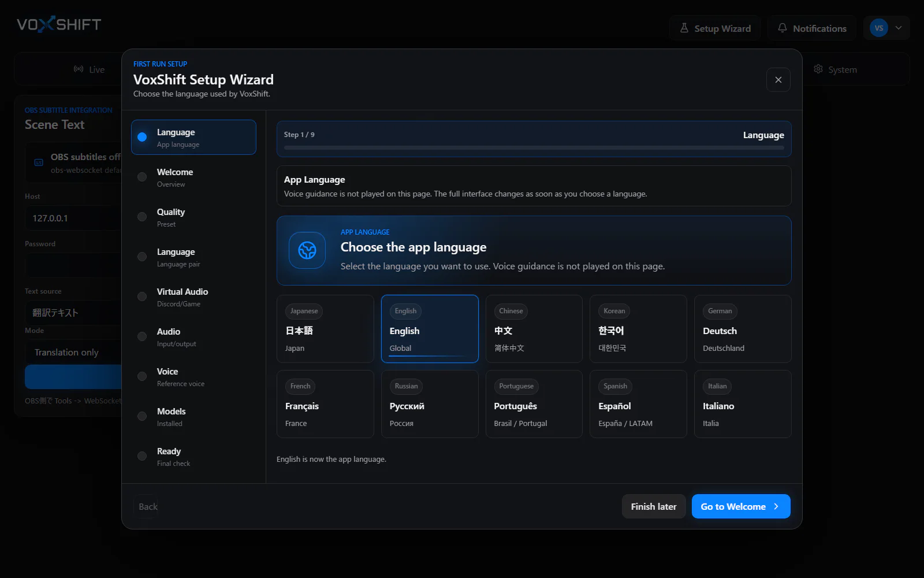Choose Italiano language card
Screen dimensions: 924x578
[x=743, y=404]
